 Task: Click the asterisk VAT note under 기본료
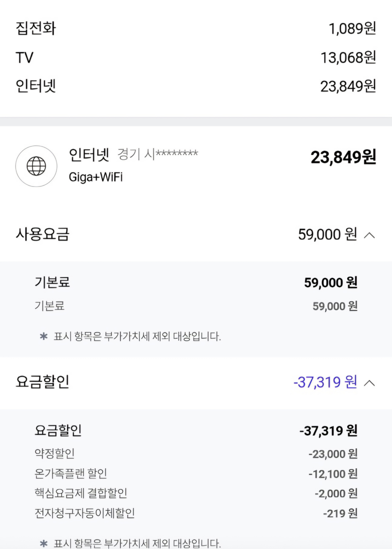click(x=130, y=336)
